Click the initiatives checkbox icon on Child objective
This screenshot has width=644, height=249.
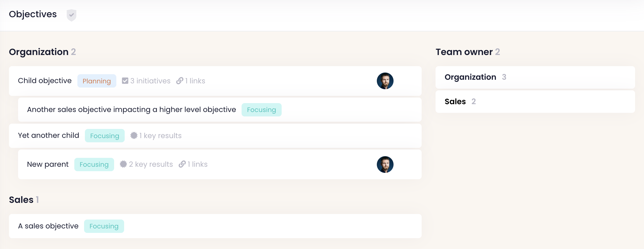click(125, 81)
